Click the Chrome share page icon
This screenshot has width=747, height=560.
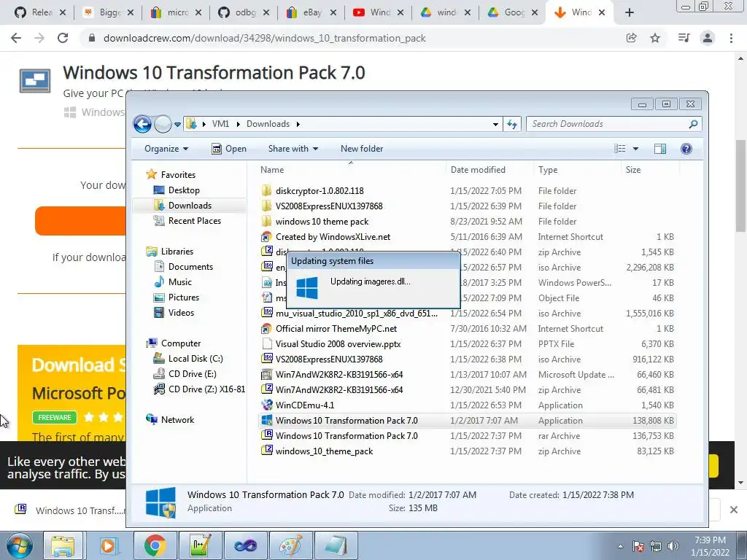(631, 38)
